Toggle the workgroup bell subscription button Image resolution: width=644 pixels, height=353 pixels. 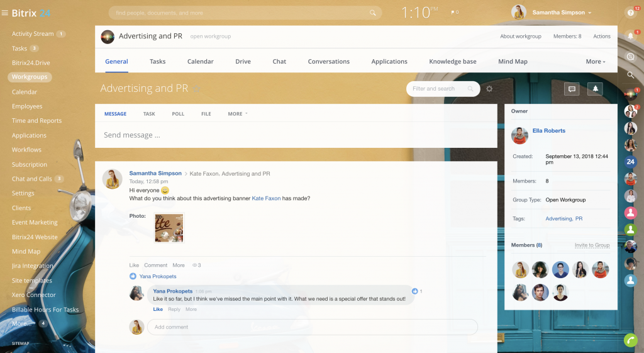coord(594,89)
